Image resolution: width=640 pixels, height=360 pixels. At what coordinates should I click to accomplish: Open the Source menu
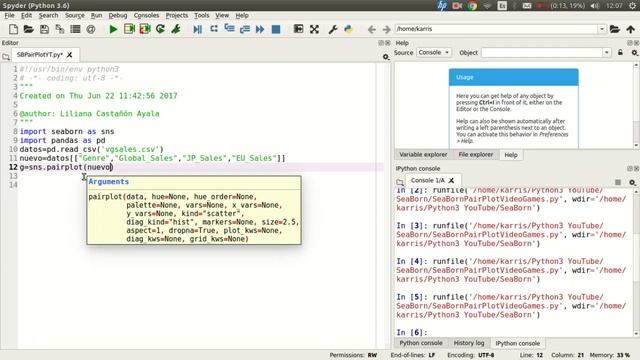click(75, 15)
